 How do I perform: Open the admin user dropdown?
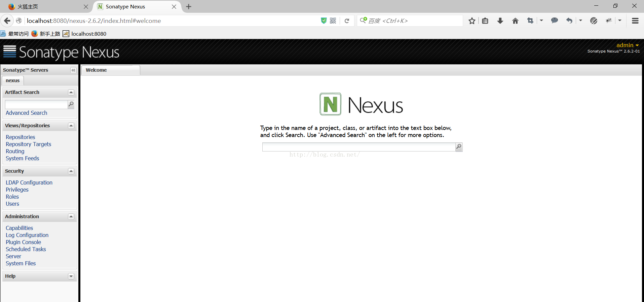click(627, 45)
